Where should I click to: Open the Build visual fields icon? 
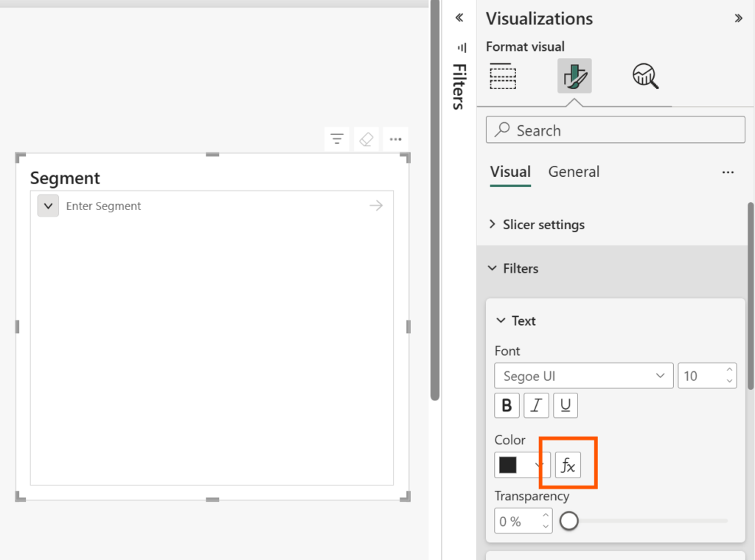point(503,77)
